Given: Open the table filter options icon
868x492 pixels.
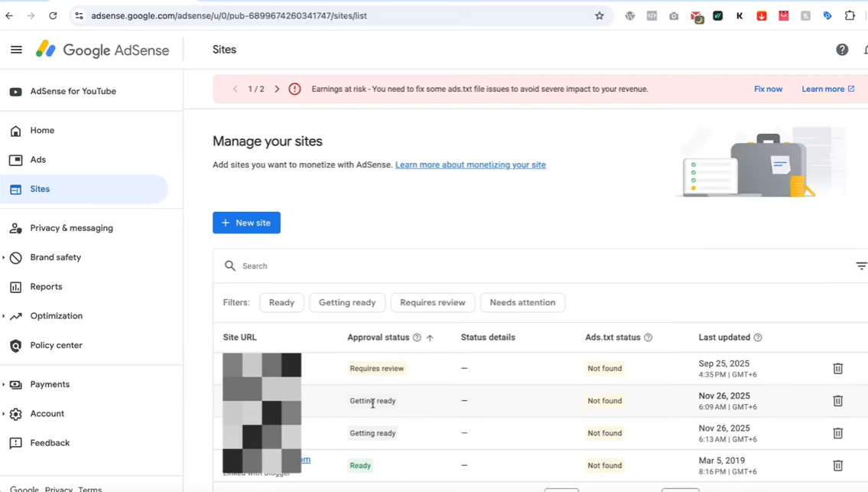Looking at the screenshot, I should (861, 266).
